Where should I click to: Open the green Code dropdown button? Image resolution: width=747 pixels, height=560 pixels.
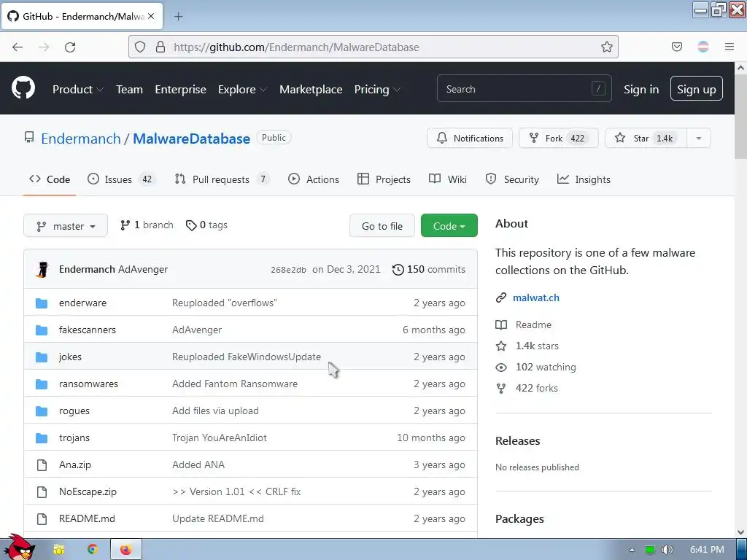point(449,226)
